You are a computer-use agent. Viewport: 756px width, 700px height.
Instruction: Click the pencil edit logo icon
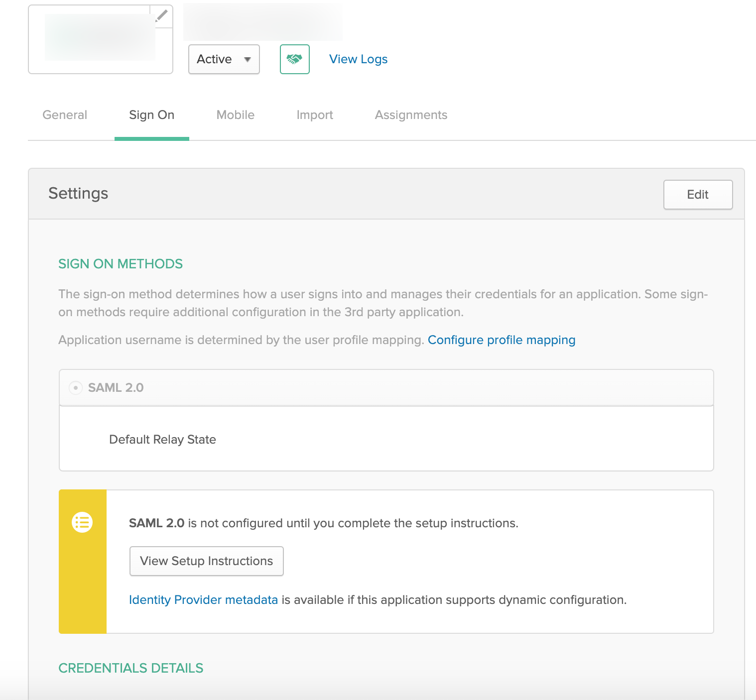161,16
